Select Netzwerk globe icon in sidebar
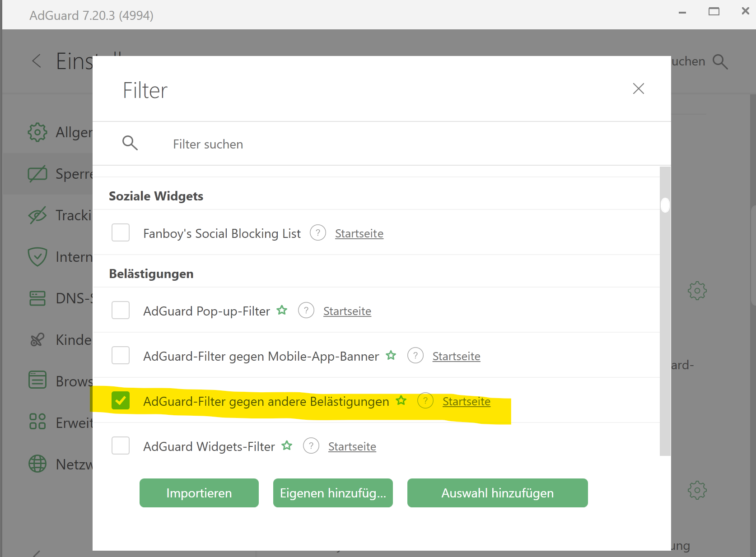 tap(37, 464)
